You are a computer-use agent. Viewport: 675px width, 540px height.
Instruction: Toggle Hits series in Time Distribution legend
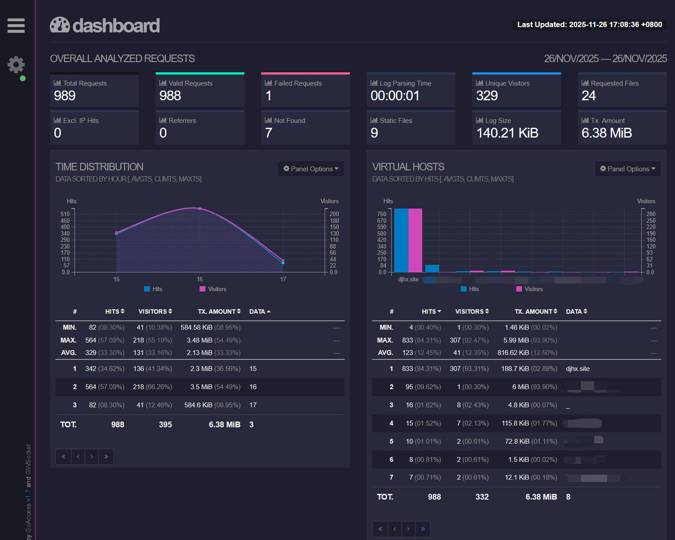pyautogui.click(x=153, y=289)
